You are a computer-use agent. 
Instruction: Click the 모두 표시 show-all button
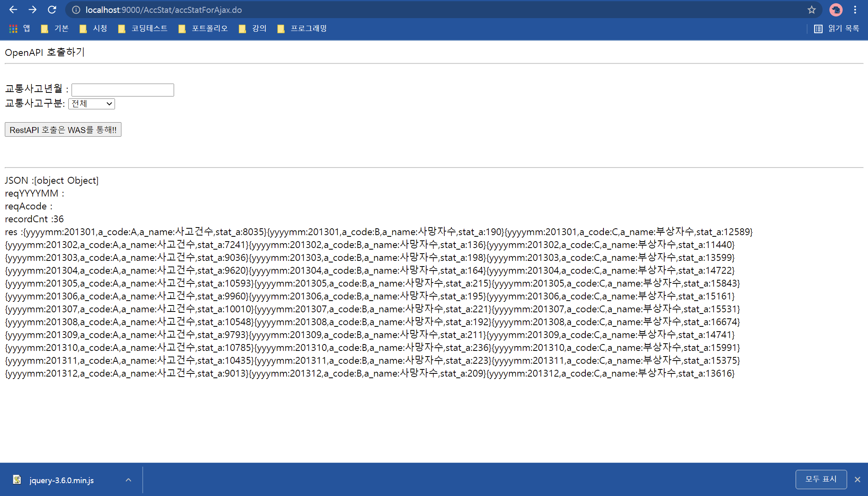(x=821, y=479)
